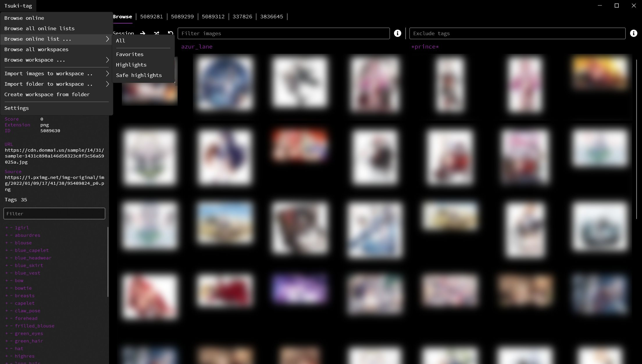This screenshot has height=364, width=642.
Task: Click the minus icon for tag green_hair
Action: (x=11, y=341)
